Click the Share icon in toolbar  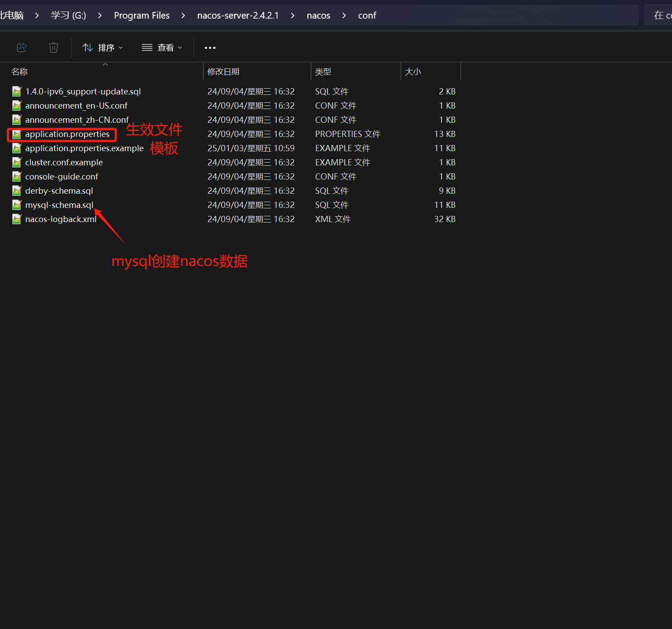tap(22, 47)
